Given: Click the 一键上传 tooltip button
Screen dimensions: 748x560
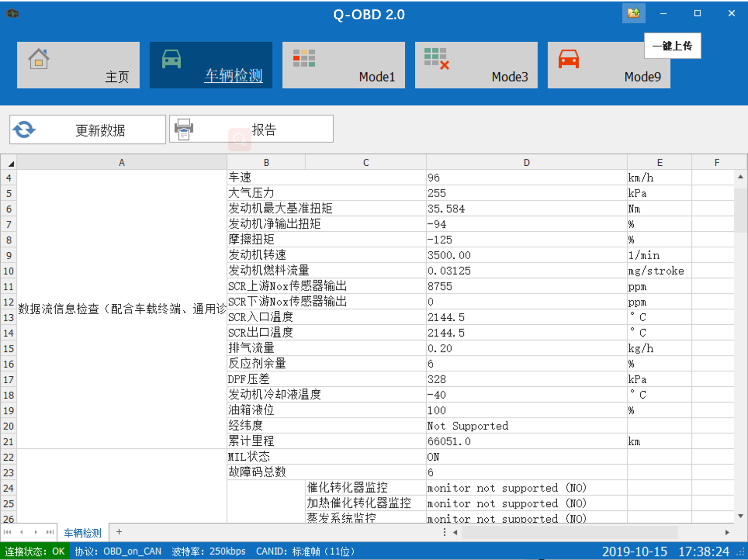Looking at the screenshot, I should [x=673, y=46].
